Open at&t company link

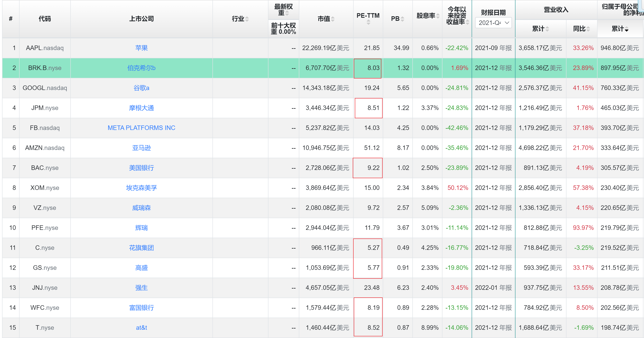tap(141, 328)
